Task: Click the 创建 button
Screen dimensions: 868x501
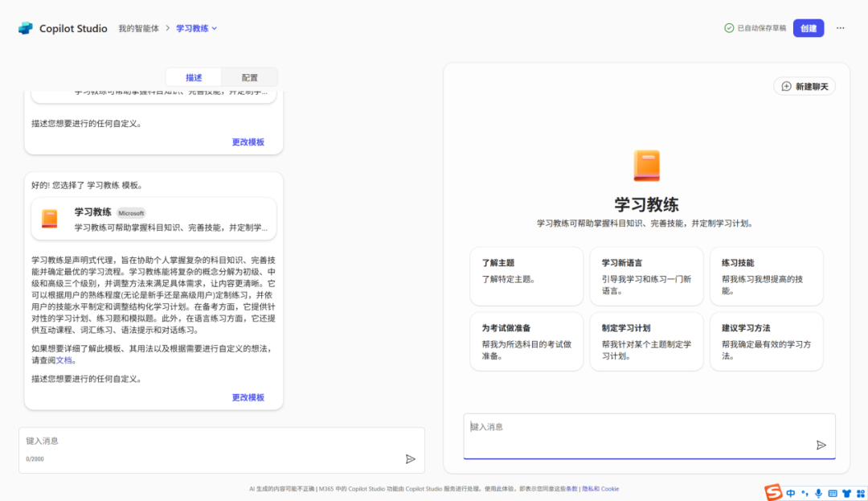Action: tap(808, 28)
